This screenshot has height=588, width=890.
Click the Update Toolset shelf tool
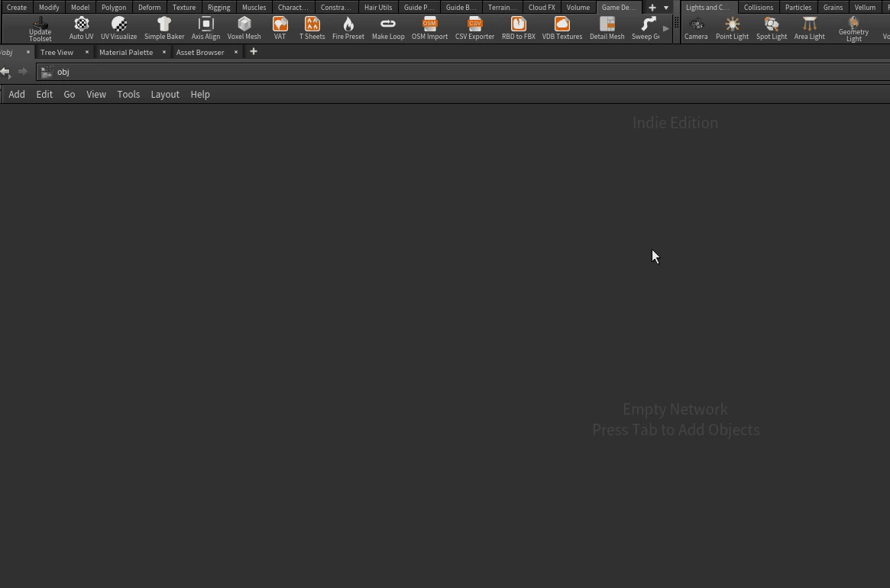click(40, 29)
